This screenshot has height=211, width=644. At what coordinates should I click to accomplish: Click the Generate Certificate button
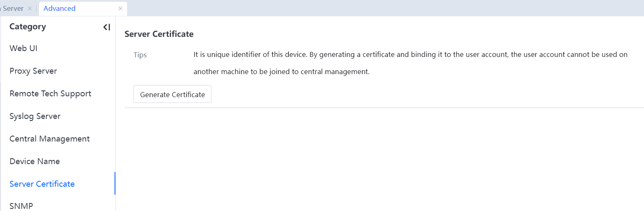172,94
